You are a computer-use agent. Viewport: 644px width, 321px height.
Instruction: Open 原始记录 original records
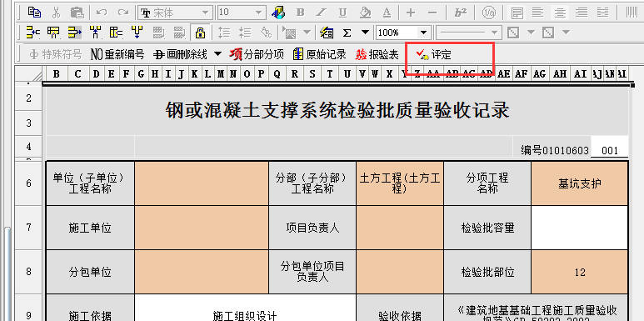(x=319, y=54)
